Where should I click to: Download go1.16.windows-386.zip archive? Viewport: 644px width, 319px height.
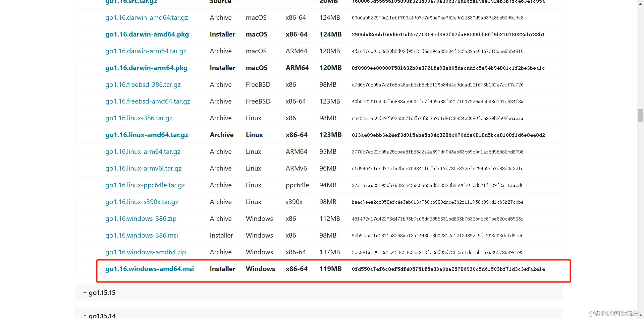(141, 219)
